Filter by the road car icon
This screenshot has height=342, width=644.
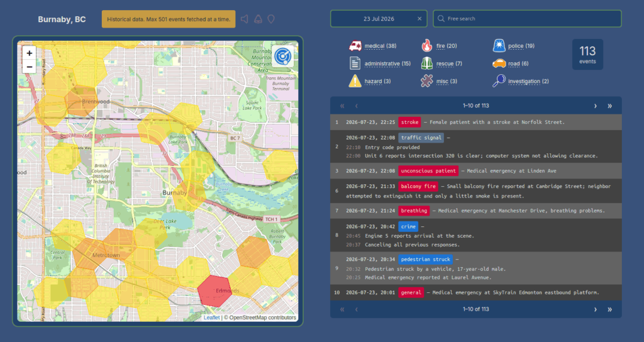pos(499,63)
